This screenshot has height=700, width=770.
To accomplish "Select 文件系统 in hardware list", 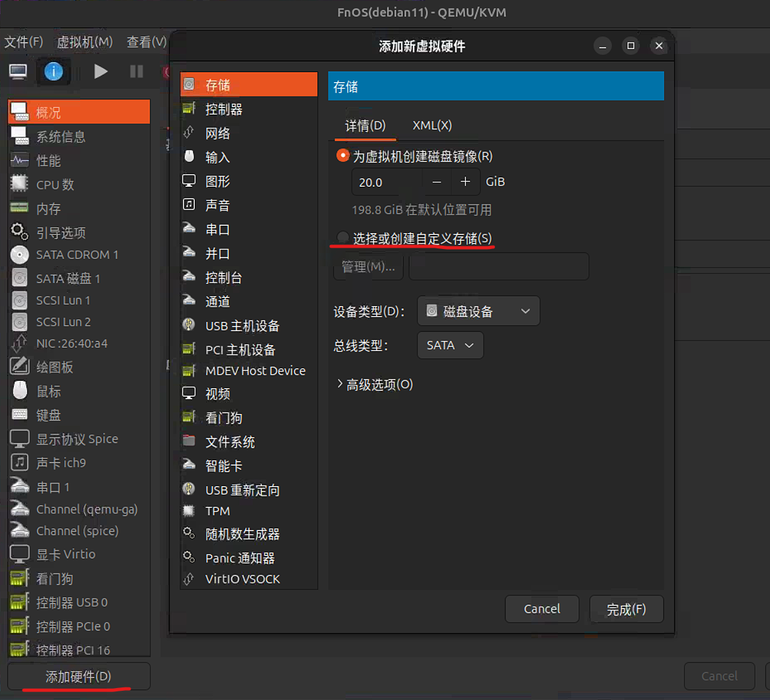I will (x=229, y=442).
